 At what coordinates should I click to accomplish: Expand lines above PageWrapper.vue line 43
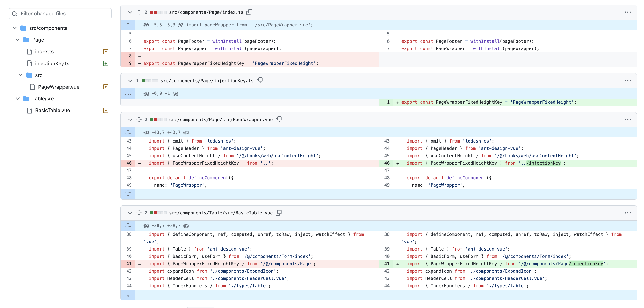point(128,132)
